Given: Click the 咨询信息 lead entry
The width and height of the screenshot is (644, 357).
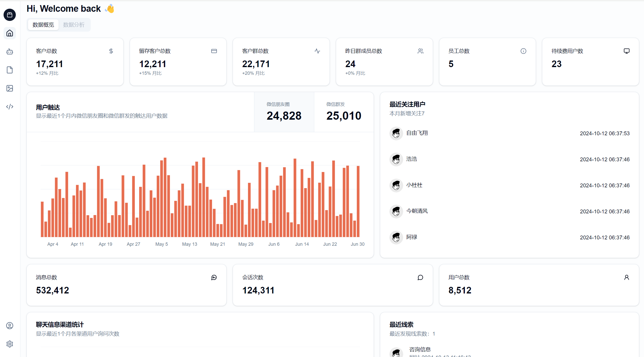Looking at the screenshot, I should coord(420,349).
